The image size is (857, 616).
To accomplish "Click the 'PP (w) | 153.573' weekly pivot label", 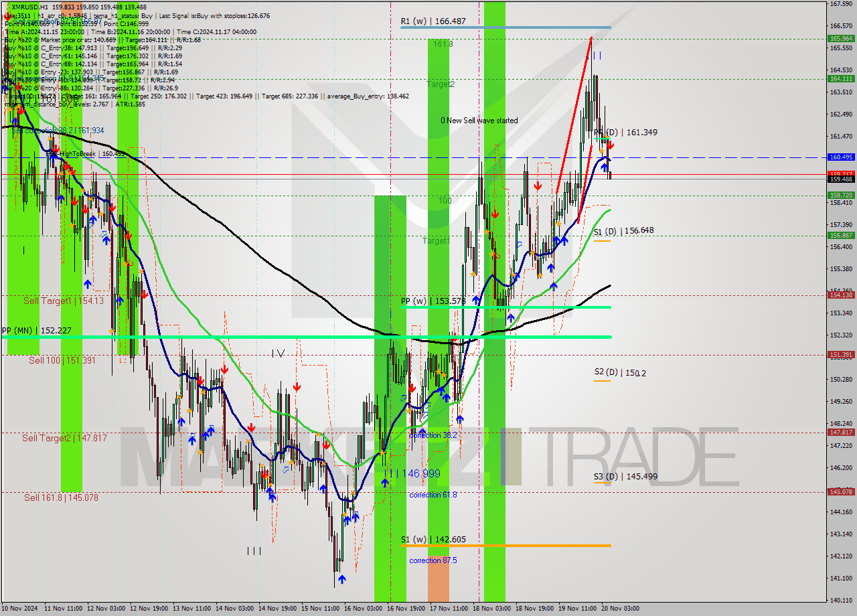I will (433, 301).
